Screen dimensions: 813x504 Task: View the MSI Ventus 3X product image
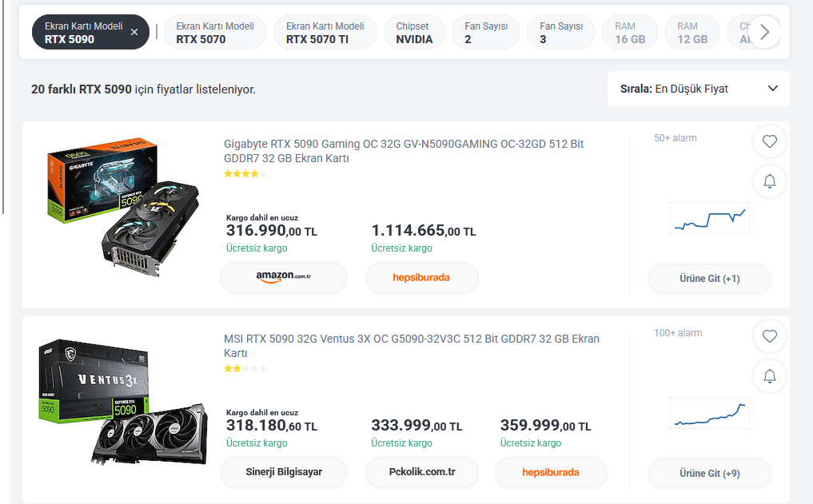[123, 402]
